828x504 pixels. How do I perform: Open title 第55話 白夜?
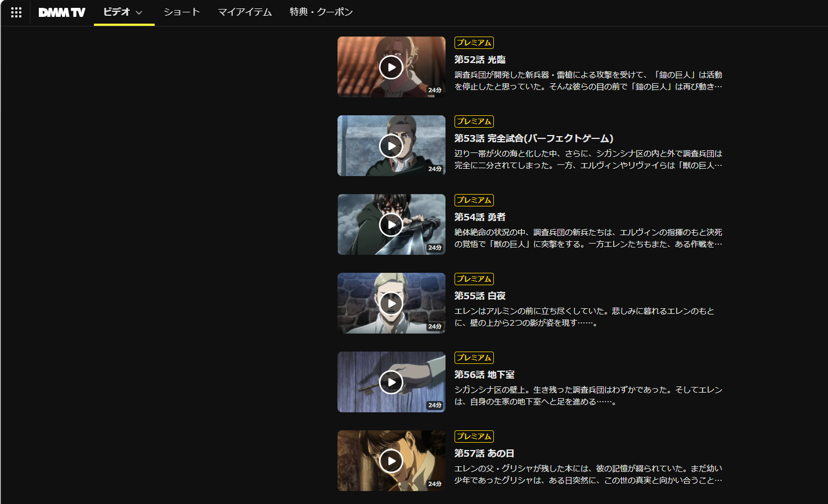click(x=480, y=296)
